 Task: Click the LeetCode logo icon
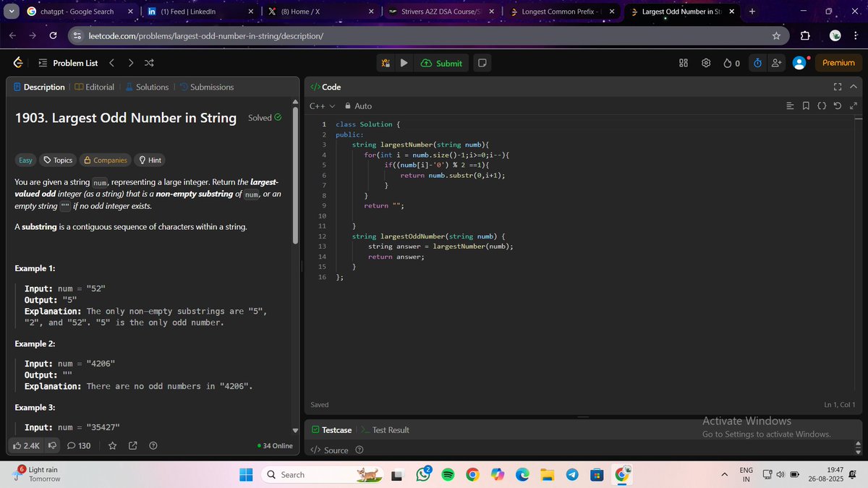tap(18, 63)
